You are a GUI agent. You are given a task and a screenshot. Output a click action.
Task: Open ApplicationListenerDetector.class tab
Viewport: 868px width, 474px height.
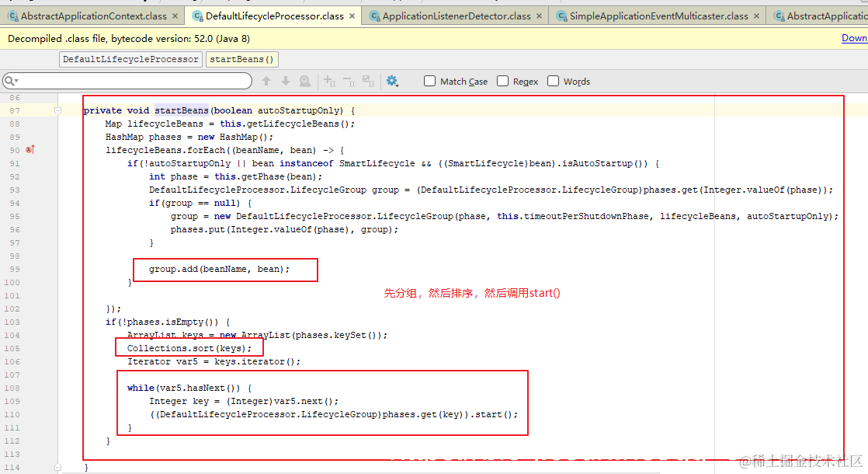click(x=457, y=16)
